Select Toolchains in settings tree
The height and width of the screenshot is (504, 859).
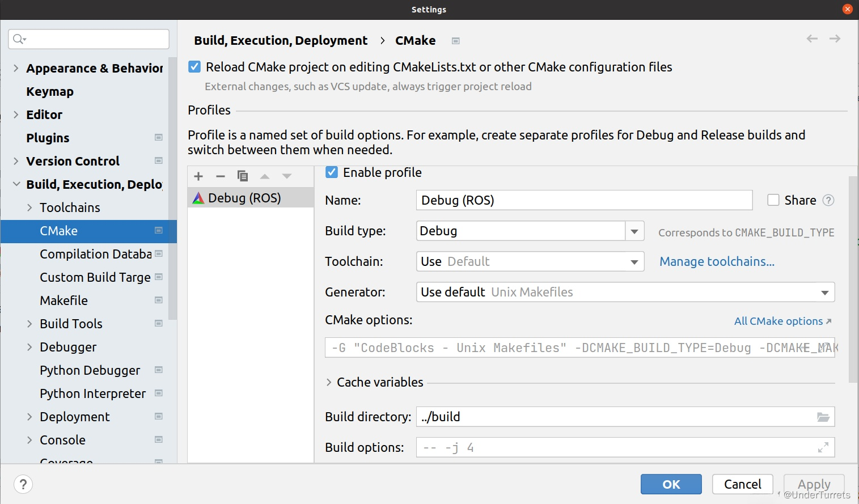[70, 207]
